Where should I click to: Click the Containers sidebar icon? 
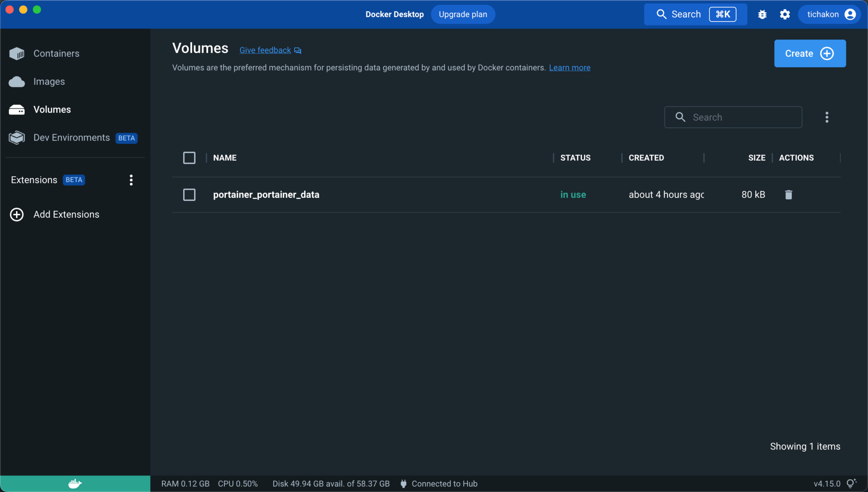point(17,53)
